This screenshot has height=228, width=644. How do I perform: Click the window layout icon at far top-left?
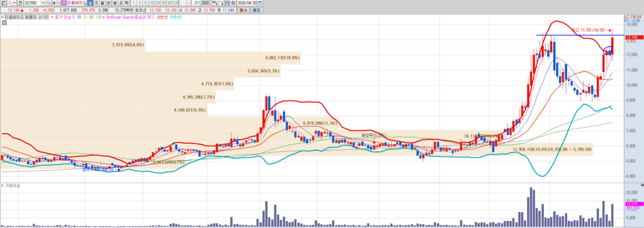tap(3, 3)
